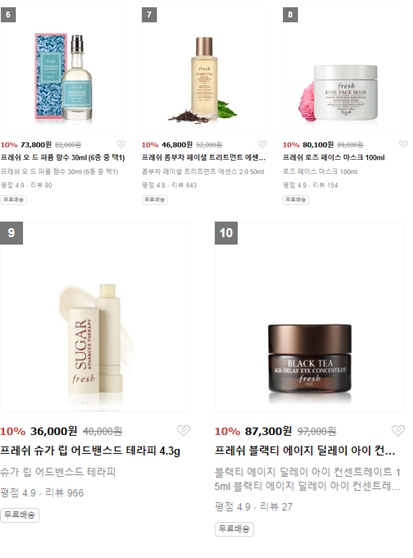Click the rank 7 badge
Image resolution: width=413 pixels, height=558 pixels.
(149, 15)
